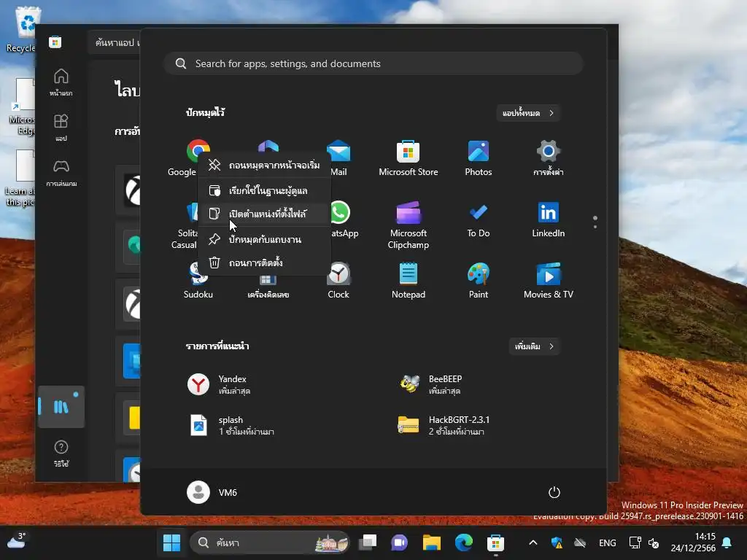The image size is (747, 560).
Task: Open VM6 user account menu
Action: click(x=212, y=492)
